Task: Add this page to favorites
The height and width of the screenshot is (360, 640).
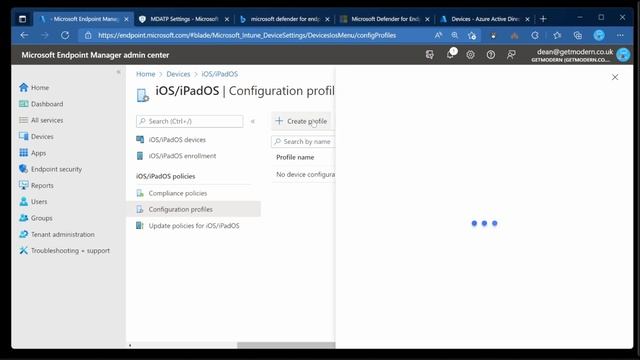Action: [472, 36]
